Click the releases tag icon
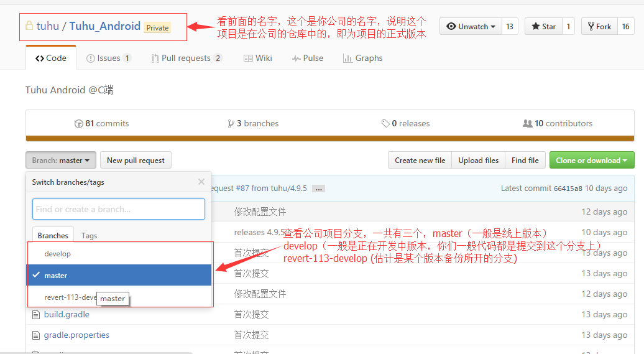This screenshot has height=354, width=644. (385, 123)
